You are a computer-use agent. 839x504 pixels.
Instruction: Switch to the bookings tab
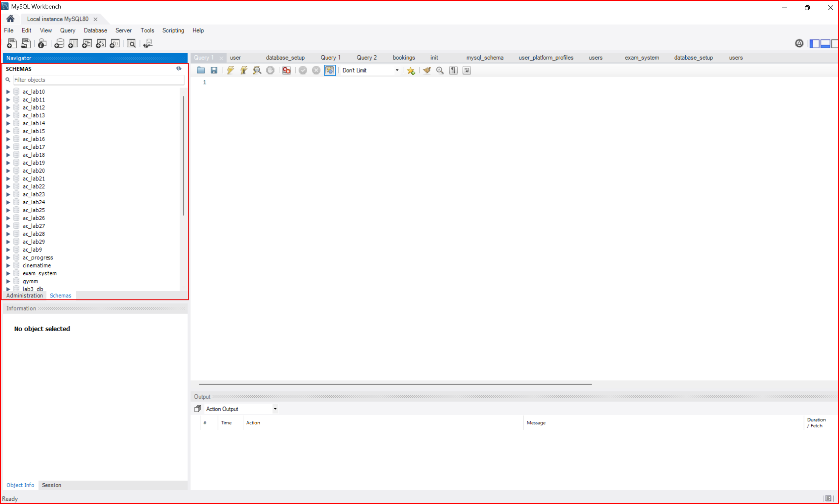pos(403,57)
